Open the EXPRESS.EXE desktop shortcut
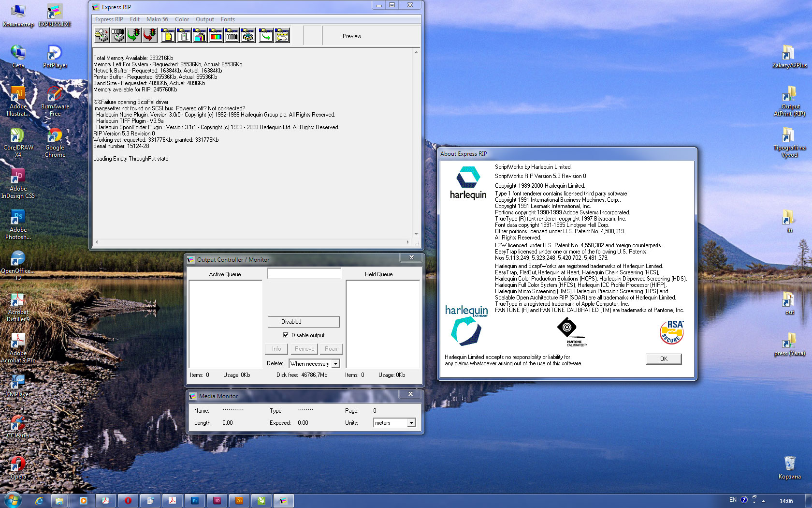 [55, 15]
